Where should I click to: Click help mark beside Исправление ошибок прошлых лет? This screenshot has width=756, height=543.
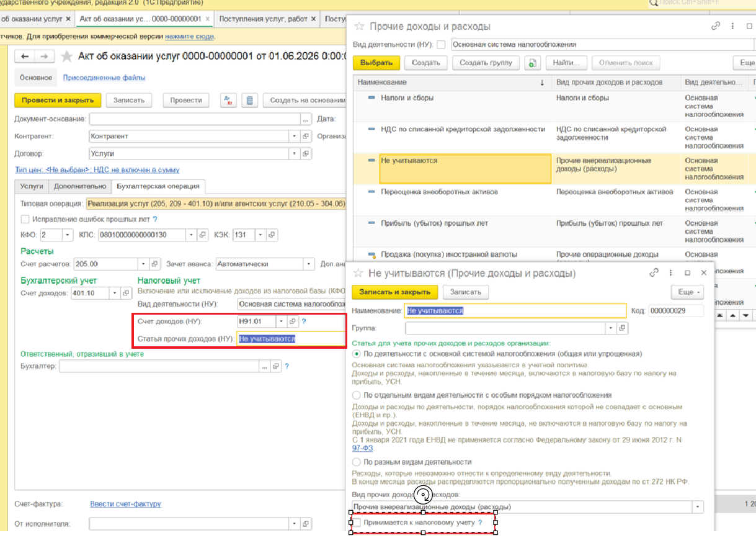155,219
